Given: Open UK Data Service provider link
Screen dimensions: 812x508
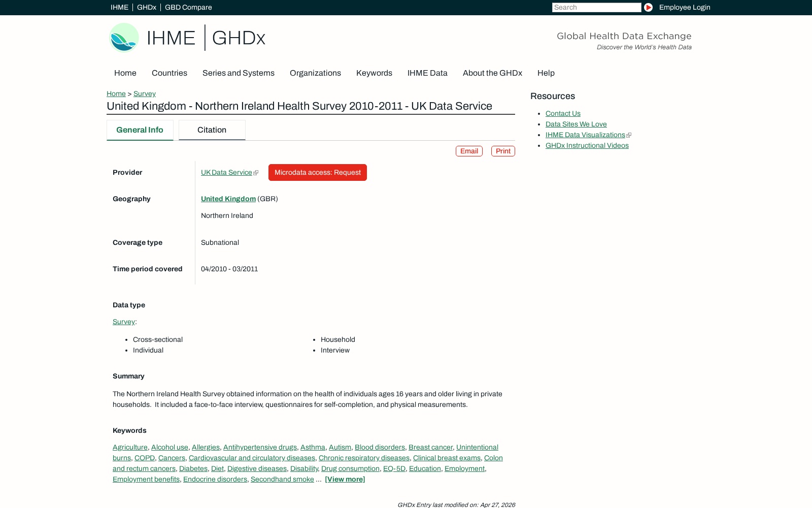Looking at the screenshot, I should coord(226,173).
